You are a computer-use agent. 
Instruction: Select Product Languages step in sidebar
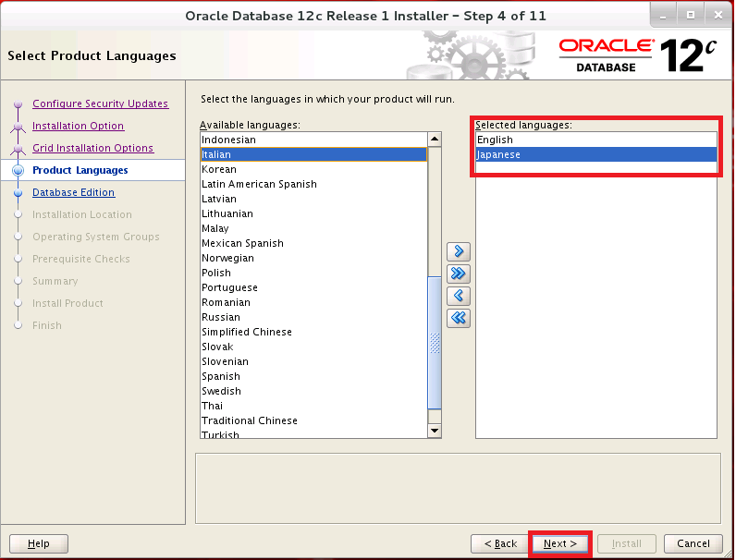pyautogui.click(x=80, y=170)
